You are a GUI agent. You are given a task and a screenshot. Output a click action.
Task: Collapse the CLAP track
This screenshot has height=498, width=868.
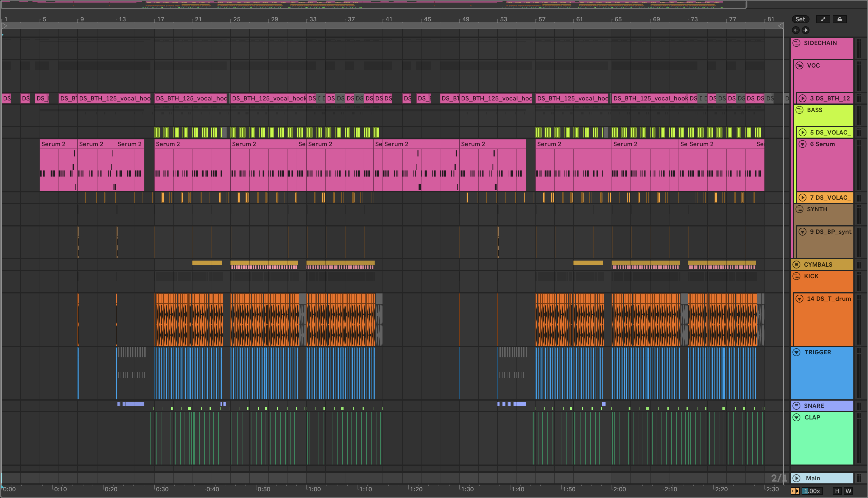(x=796, y=417)
